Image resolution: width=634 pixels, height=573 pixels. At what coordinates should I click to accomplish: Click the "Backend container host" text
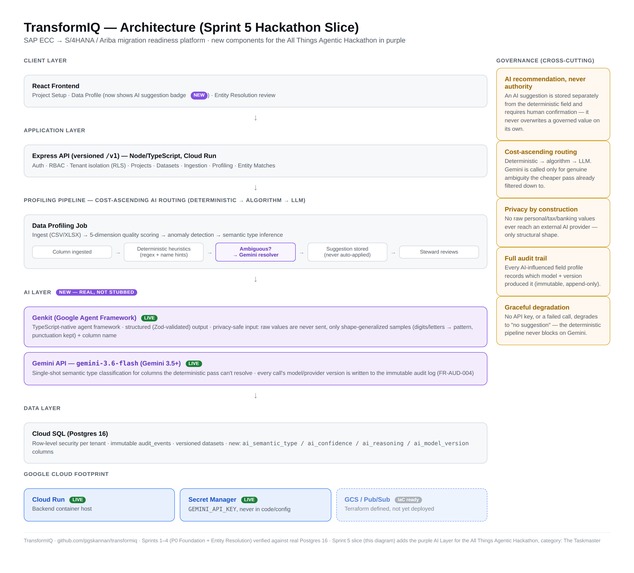pos(62,509)
